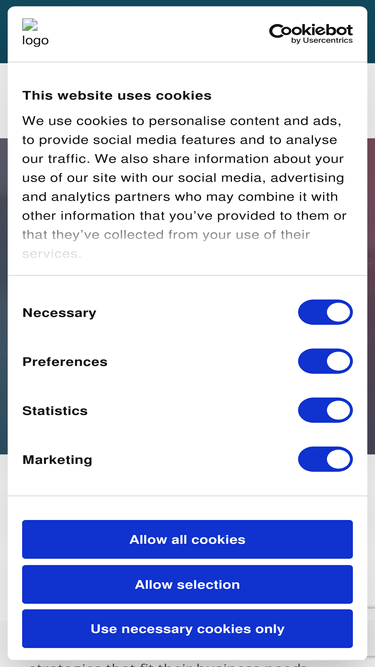375x667 pixels.
Task: Click the 'by Usercentrics' caption text
Action: [x=322, y=40]
